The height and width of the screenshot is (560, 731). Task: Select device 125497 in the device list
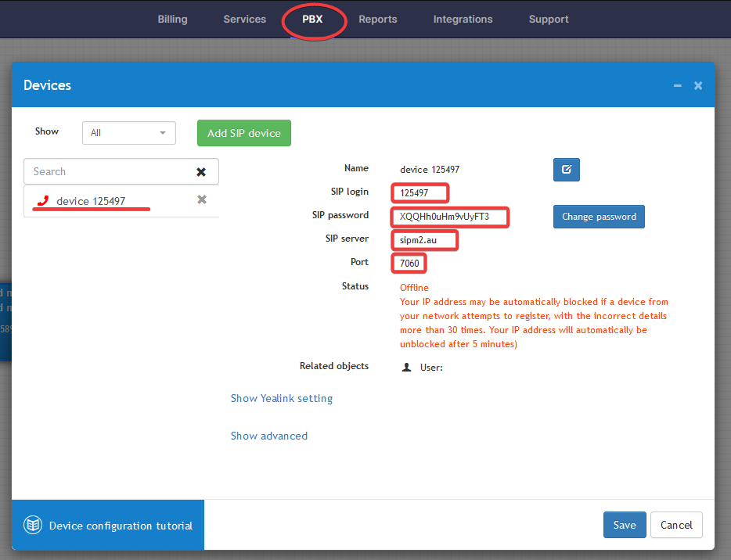pyautogui.click(x=94, y=200)
